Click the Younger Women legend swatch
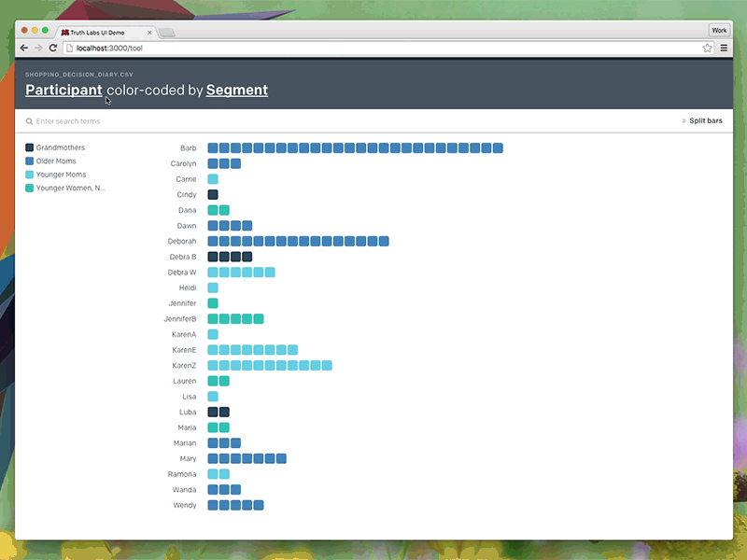 [30, 188]
